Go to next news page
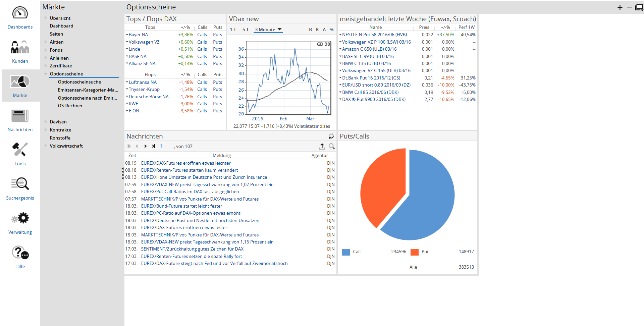Screen dimensions: 644x326 pyautogui.click(x=145, y=146)
